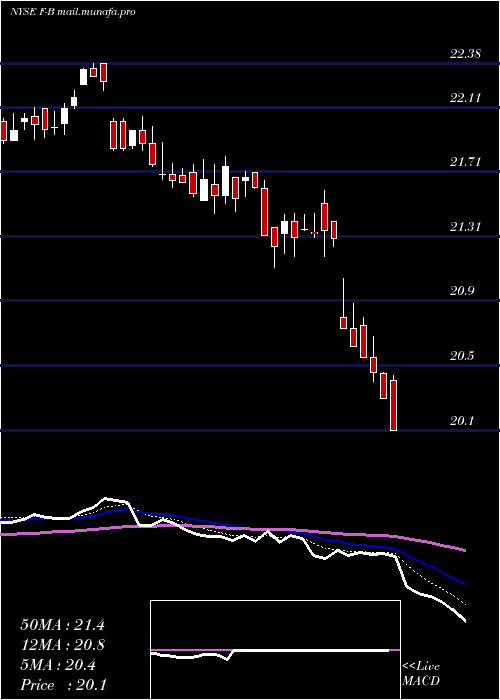
Task: Click the 20.9 price level label
Action: click(x=462, y=291)
